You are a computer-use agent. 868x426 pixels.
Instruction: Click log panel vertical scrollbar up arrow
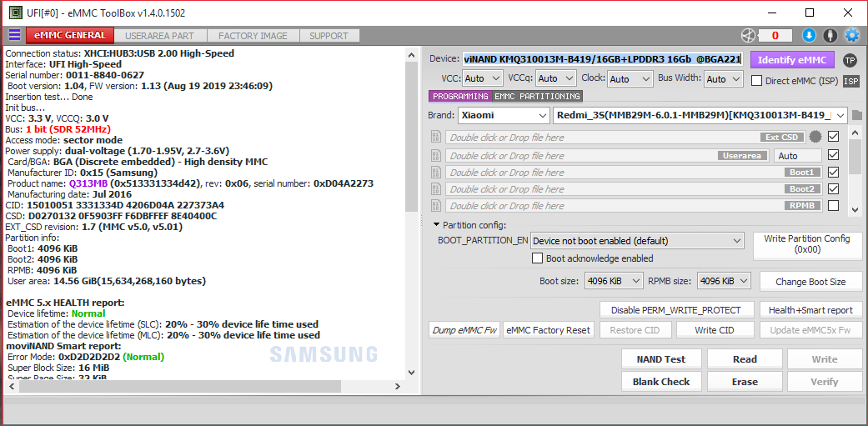coord(411,55)
